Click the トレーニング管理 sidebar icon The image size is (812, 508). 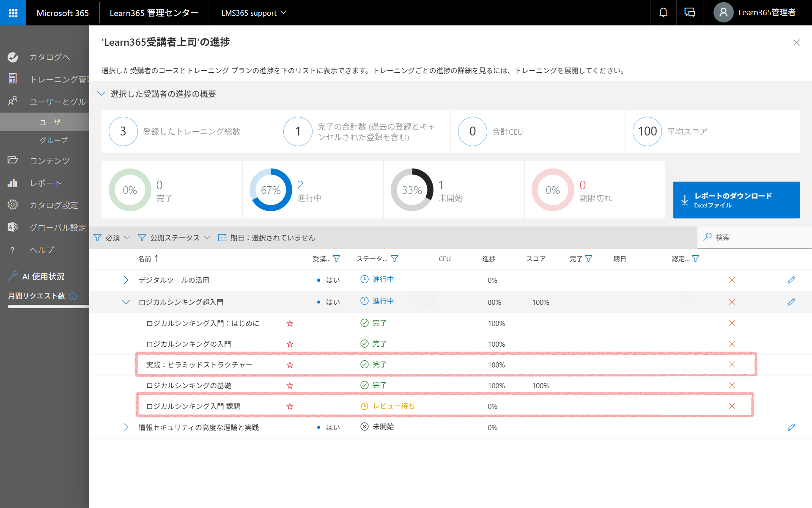[x=13, y=79]
